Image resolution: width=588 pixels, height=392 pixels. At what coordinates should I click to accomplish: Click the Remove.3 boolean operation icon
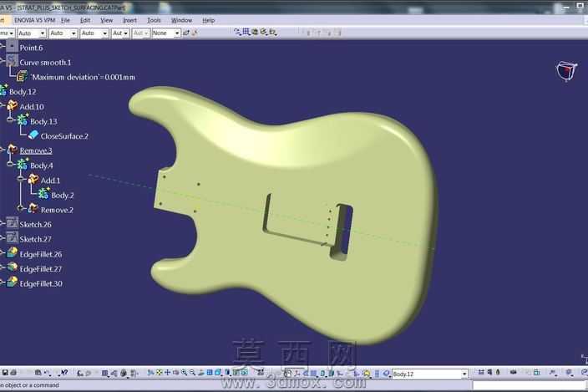click(x=13, y=150)
